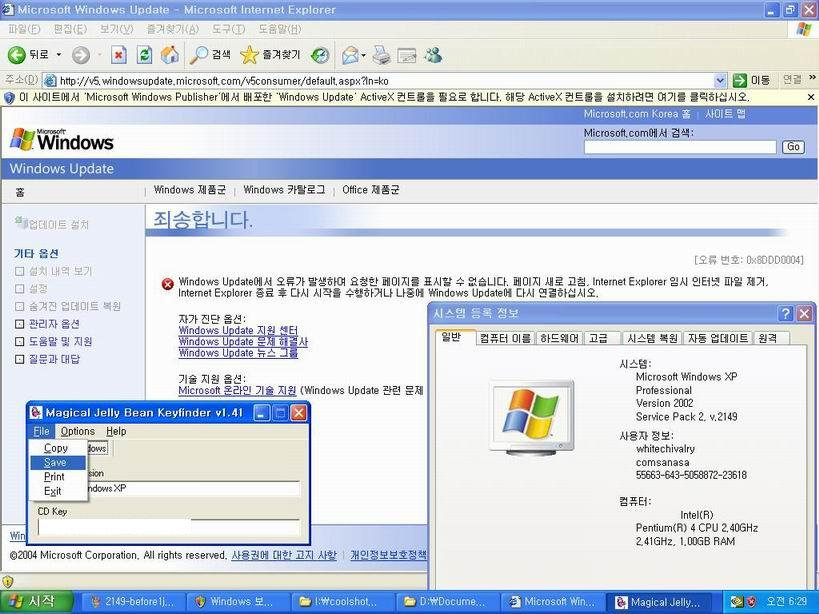Screen dimensions: 819x614
Task: Open Keyfinder Help menu
Action: click(116, 431)
